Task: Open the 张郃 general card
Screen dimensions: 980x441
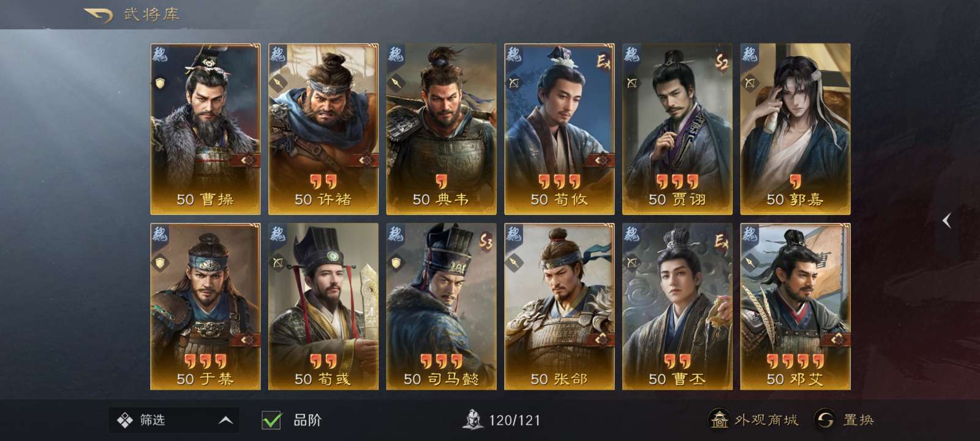Action: pyautogui.click(x=559, y=306)
